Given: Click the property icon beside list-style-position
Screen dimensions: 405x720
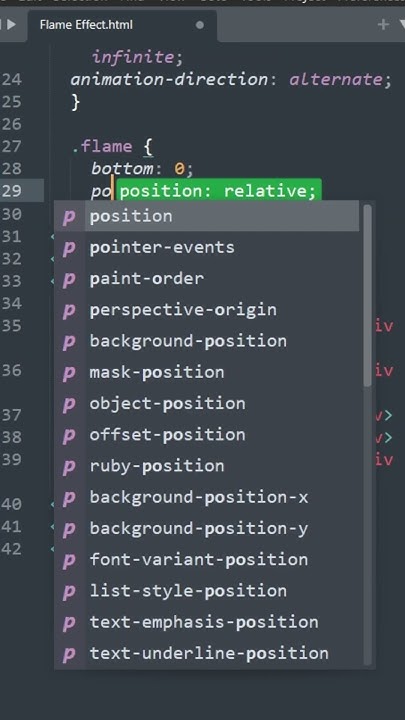Looking at the screenshot, I should (x=69, y=591).
